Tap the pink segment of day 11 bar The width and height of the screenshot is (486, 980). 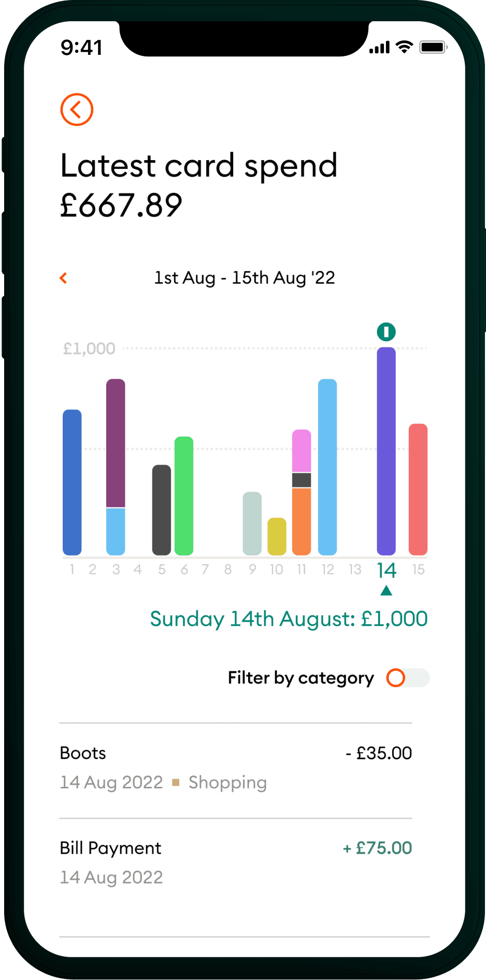[302, 451]
